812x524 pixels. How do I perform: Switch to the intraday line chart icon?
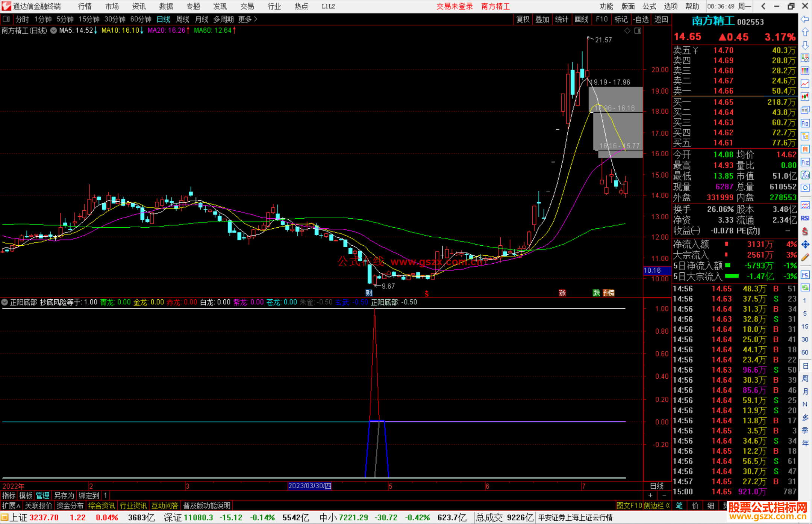(x=805, y=84)
